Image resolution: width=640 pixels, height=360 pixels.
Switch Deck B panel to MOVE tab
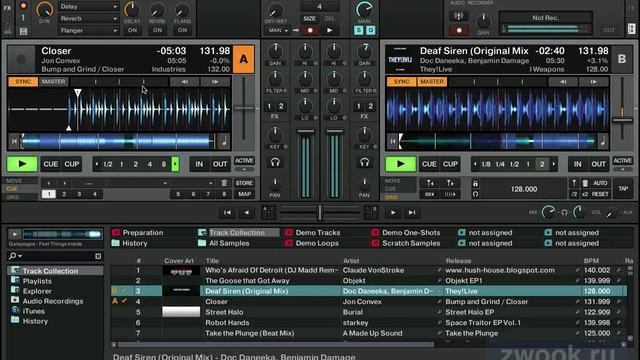point(392,180)
